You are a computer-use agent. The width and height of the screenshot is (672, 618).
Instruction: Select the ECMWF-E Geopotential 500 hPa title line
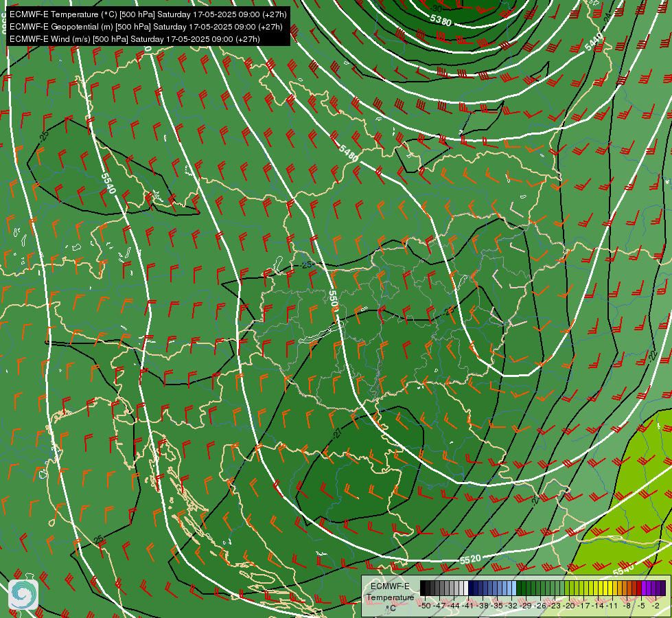pos(146,27)
